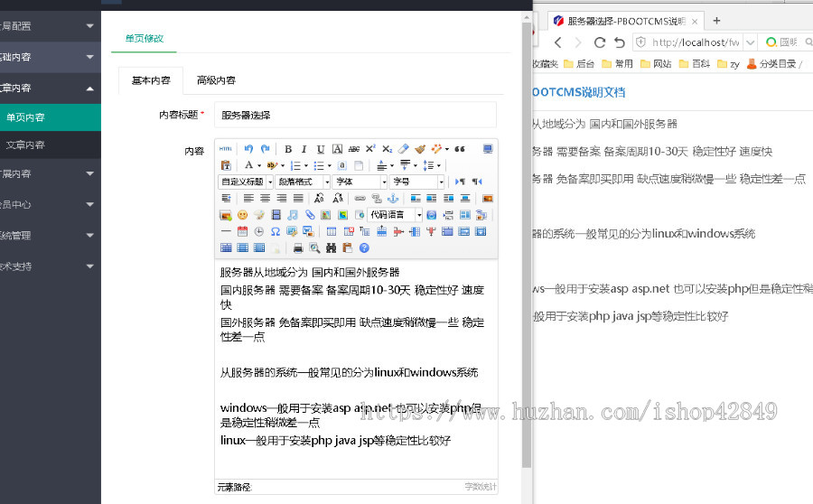Screen dimensions: 813x504
Task: Click 字数统计 at editor bottom
Action: 481,486
